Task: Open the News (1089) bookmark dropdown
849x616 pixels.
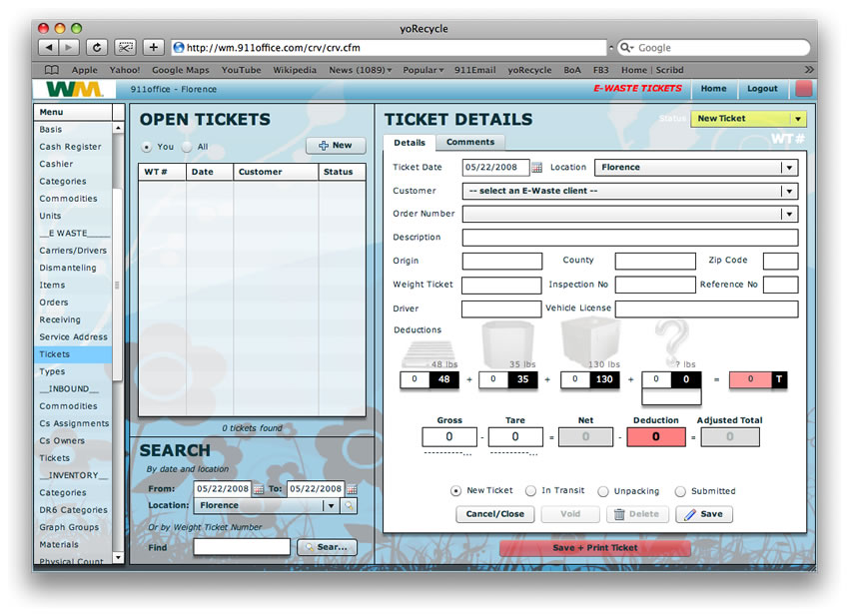Action: 360,70
